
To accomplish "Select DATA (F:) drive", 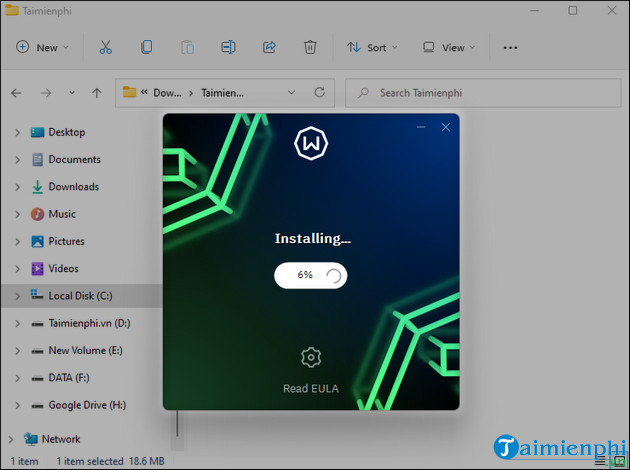I will pyautogui.click(x=69, y=378).
